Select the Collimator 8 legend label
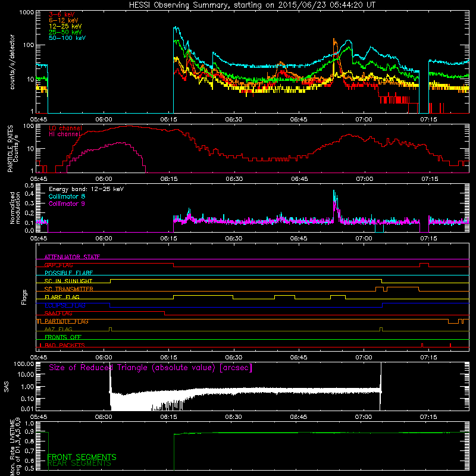 [x=67, y=196]
